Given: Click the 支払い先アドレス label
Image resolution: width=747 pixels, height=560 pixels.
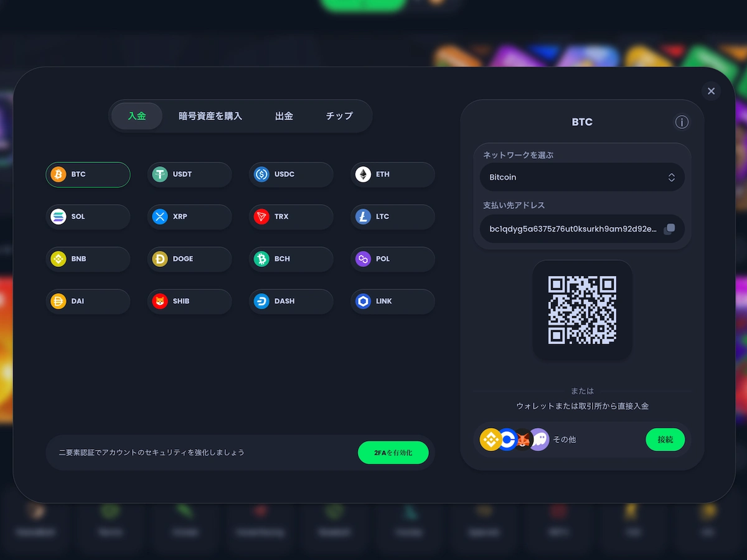Looking at the screenshot, I should pyautogui.click(x=514, y=205).
